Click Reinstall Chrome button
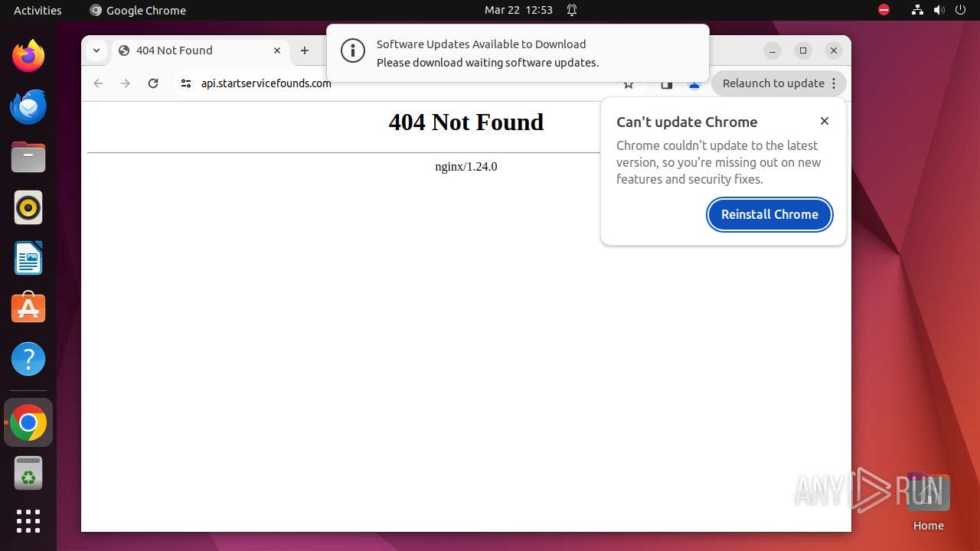The width and height of the screenshot is (980, 551). (769, 214)
